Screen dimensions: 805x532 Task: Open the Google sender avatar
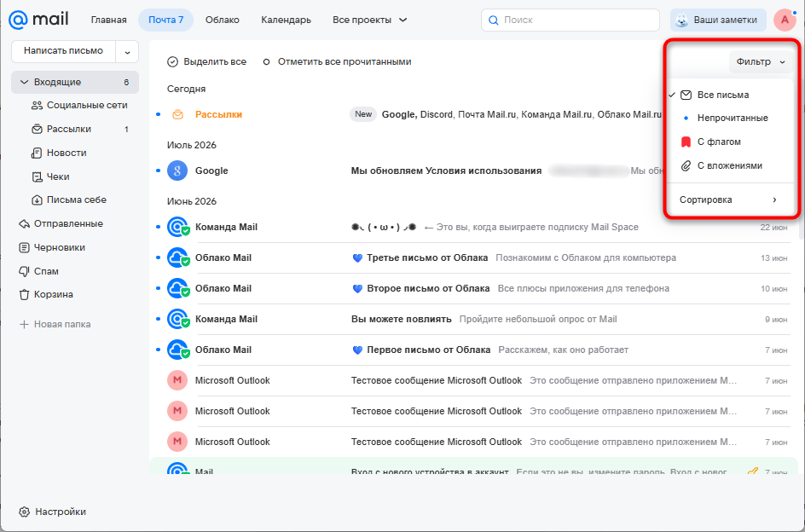pyautogui.click(x=177, y=171)
